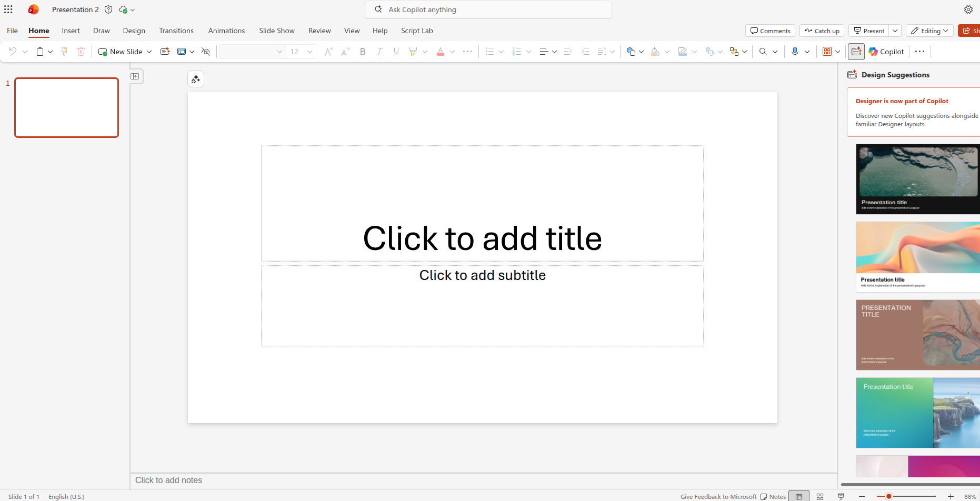
Task: Toggle hide slide icon
Action: (206, 52)
